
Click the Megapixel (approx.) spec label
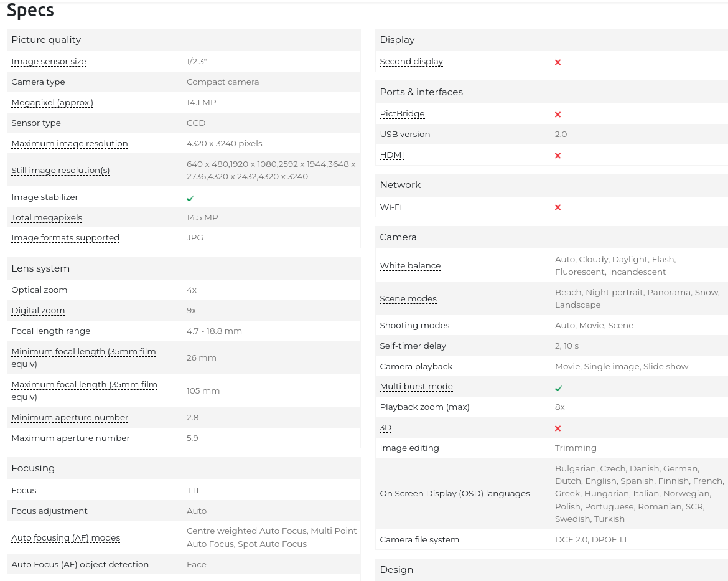[52, 103]
